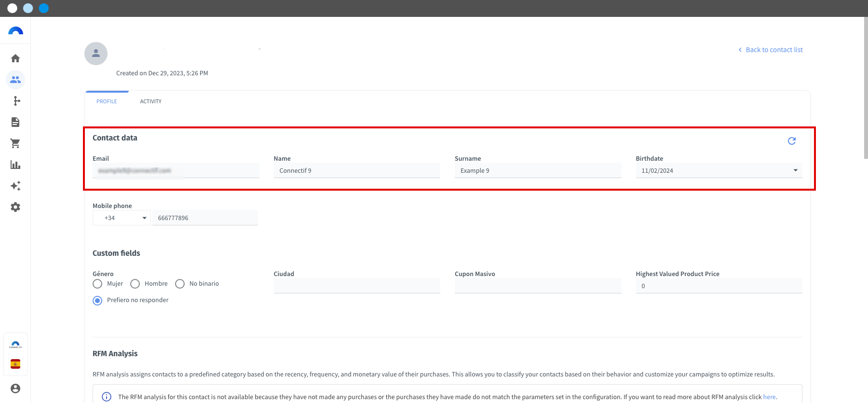Click the info icon in RFM notice

107,397
